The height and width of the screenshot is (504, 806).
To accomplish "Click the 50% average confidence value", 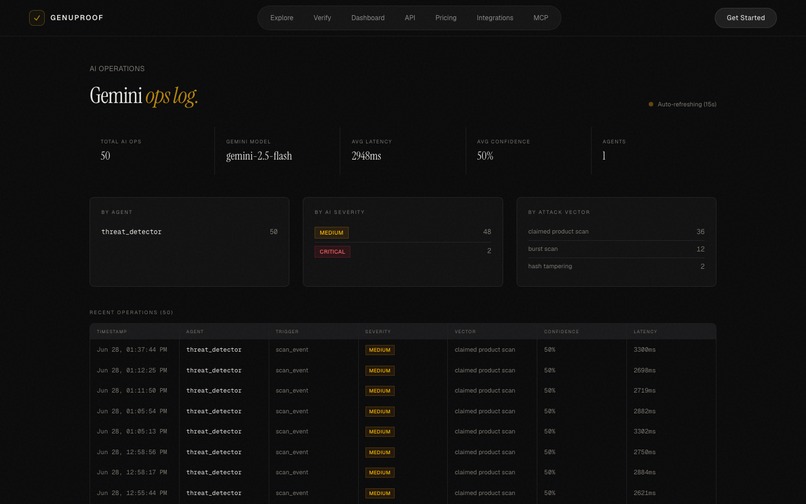I will 485,156.
